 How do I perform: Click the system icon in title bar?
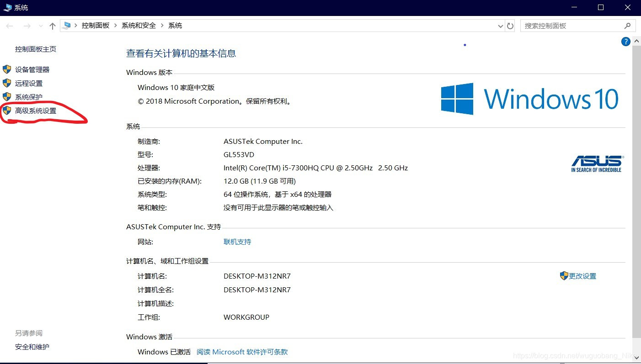tap(7, 7)
